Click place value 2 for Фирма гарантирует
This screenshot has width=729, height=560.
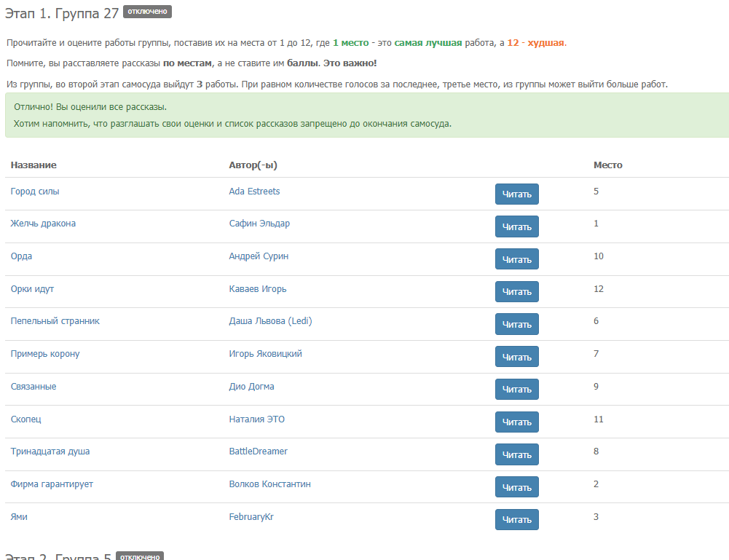(596, 484)
